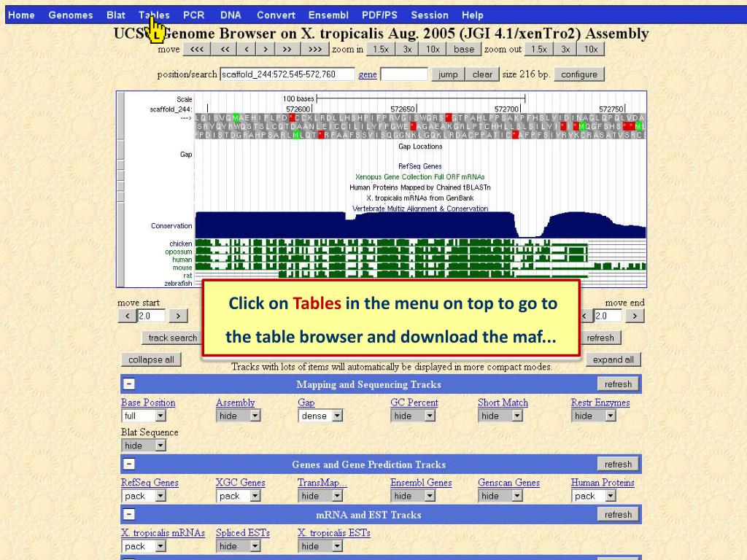
Task: Click the jump button
Action: pos(448,74)
